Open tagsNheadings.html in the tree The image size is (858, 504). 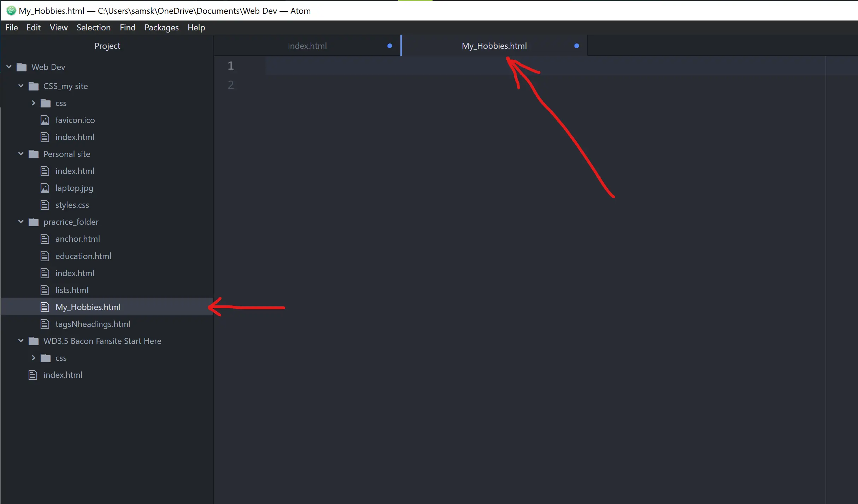93,324
